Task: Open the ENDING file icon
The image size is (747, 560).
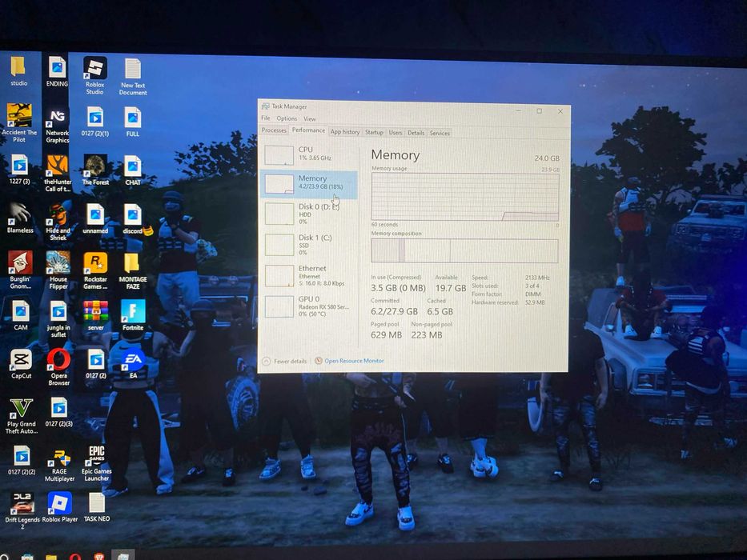Action: (x=57, y=71)
